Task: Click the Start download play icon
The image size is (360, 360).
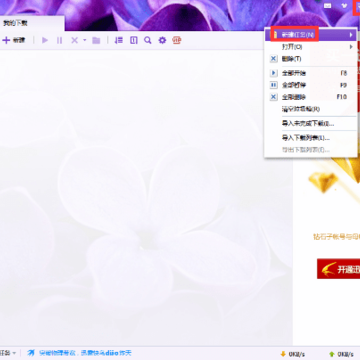Action: (45, 40)
